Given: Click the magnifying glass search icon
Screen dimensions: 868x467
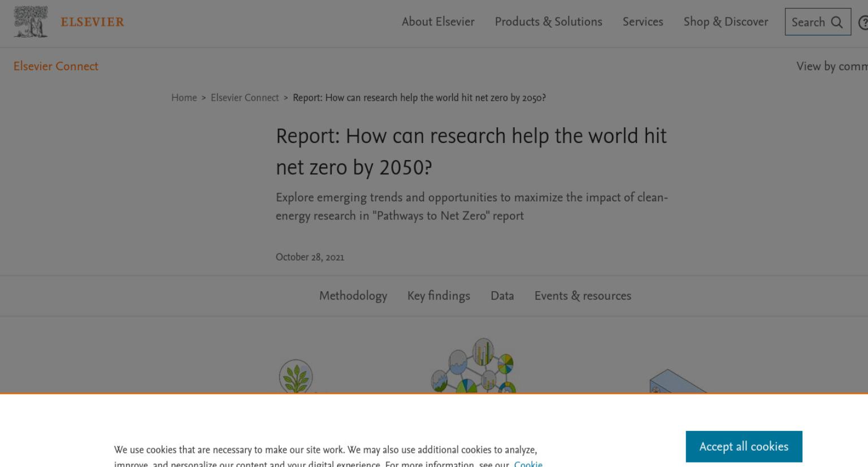Looking at the screenshot, I should 837,22.
